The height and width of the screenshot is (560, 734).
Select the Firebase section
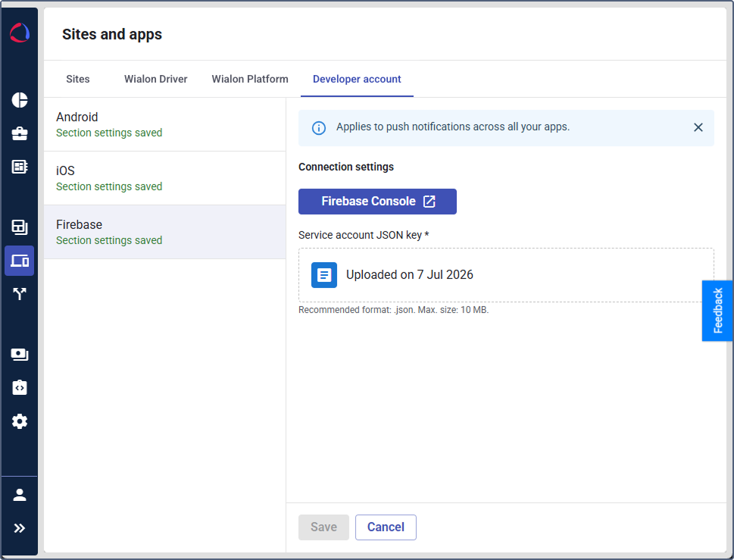(165, 232)
